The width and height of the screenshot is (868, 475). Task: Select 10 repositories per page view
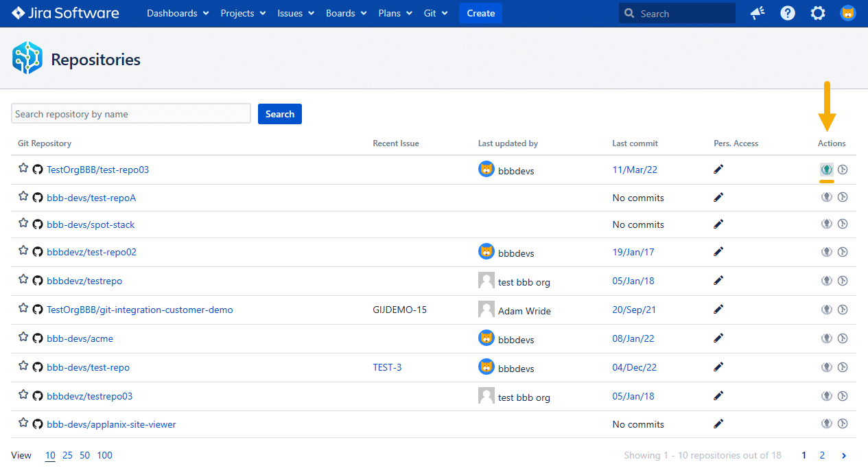click(x=51, y=455)
